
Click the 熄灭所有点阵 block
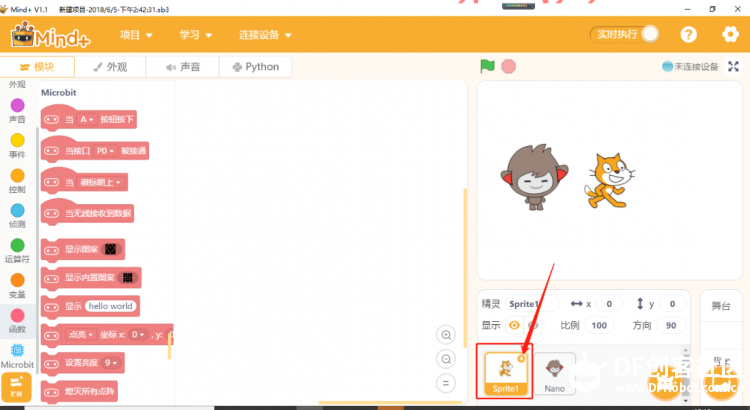79,392
